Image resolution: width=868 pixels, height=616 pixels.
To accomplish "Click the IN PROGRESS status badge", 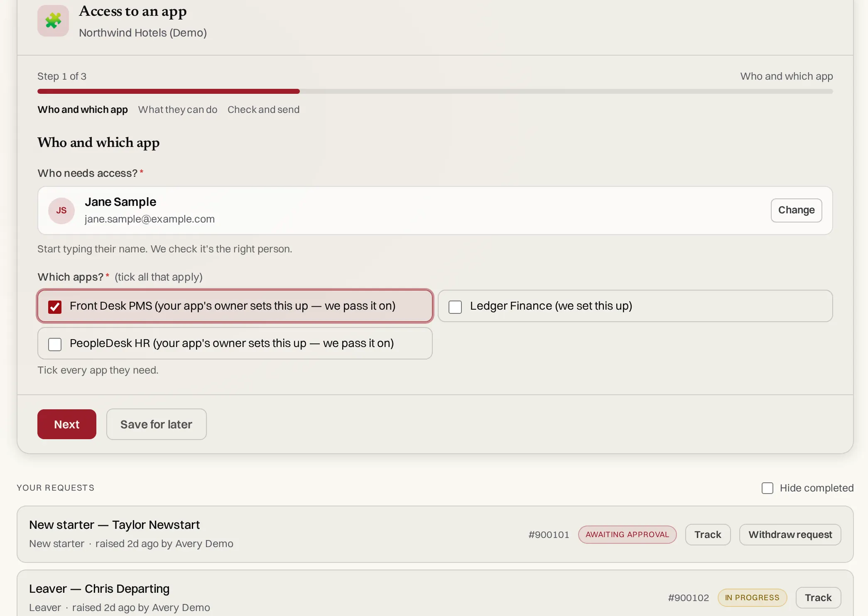I will tap(752, 598).
